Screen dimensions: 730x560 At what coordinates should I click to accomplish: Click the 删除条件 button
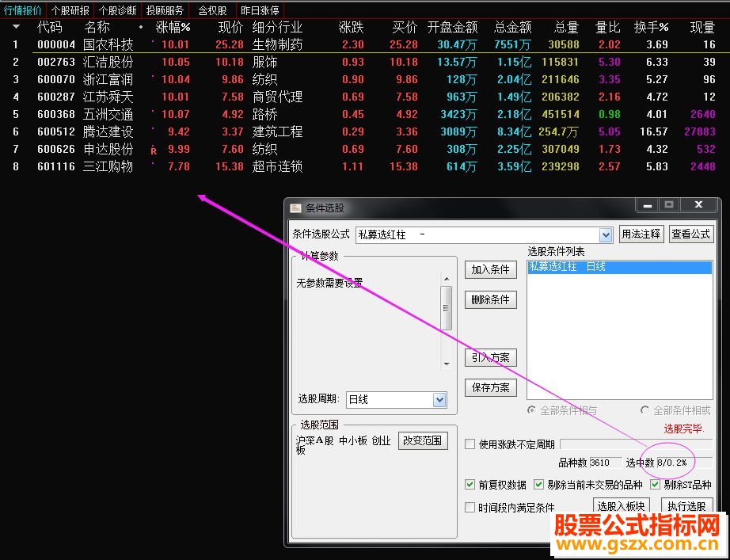coord(491,299)
